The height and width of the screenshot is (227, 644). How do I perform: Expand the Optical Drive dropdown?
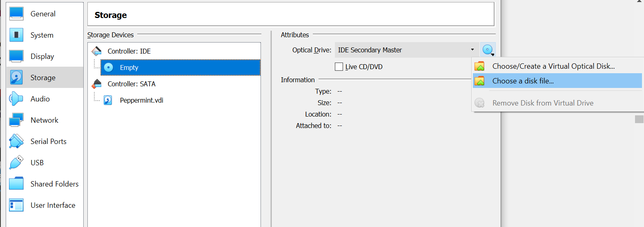tap(406, 50)
